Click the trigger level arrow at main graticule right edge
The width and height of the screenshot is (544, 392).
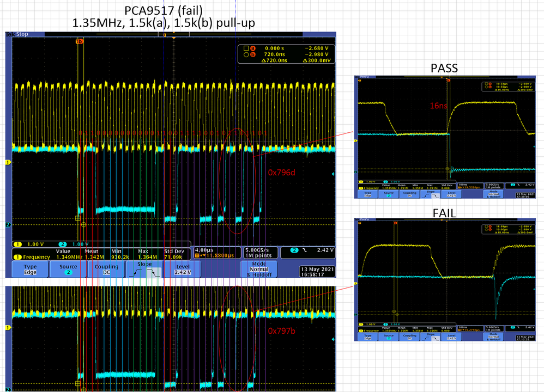(x=334, y=174)
